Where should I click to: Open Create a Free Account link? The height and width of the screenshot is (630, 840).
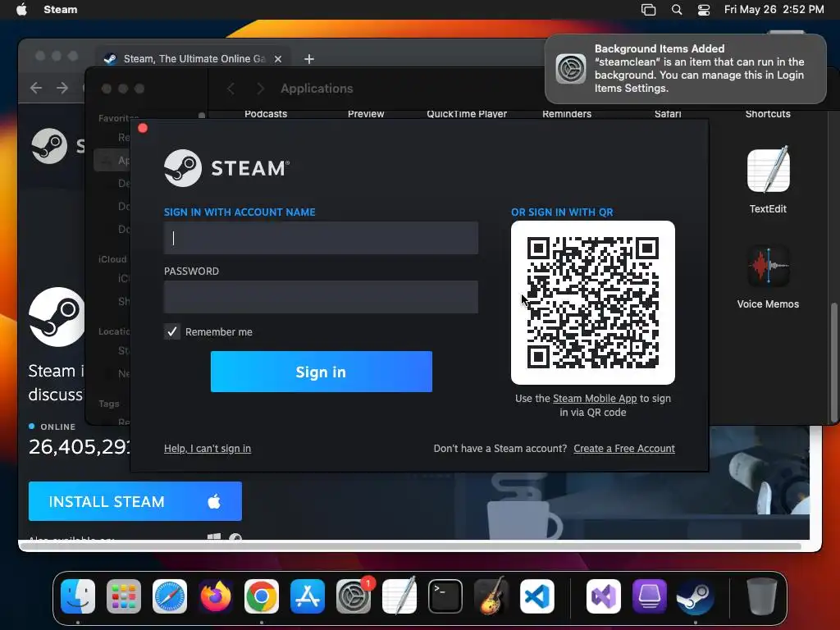coord(624,449)
